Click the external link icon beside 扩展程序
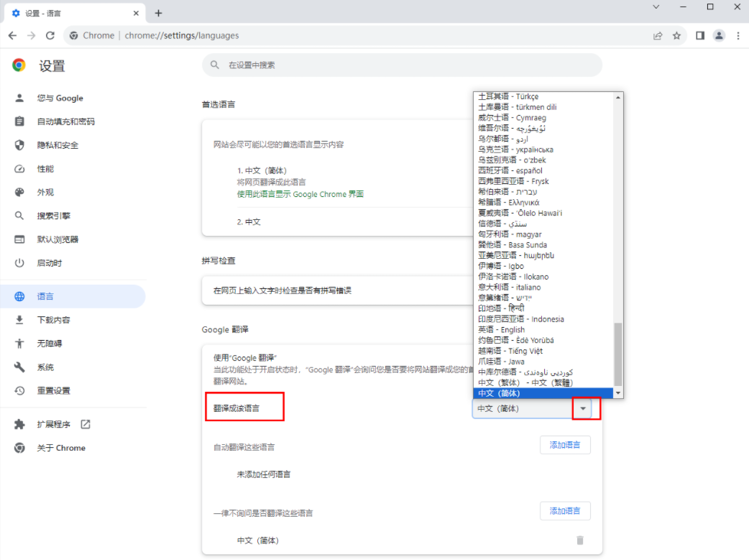The width and height of the screenshot is (749, 560). click(x=86, y=424)
